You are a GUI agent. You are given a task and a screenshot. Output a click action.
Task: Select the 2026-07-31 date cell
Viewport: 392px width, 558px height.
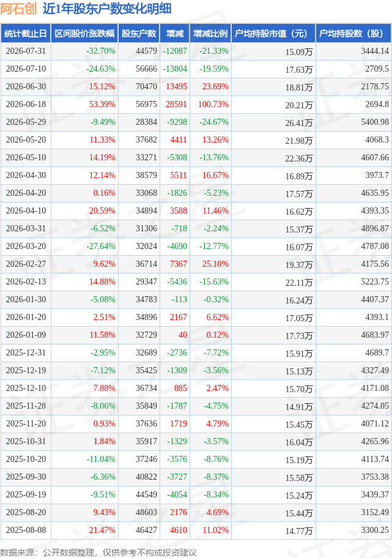point(26,51)
